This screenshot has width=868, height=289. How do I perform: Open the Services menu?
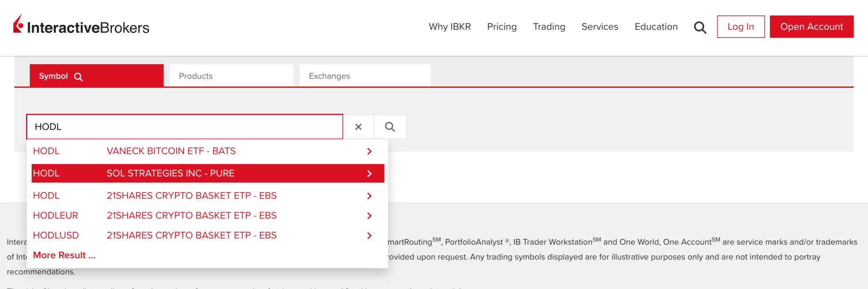pos(600,27)
